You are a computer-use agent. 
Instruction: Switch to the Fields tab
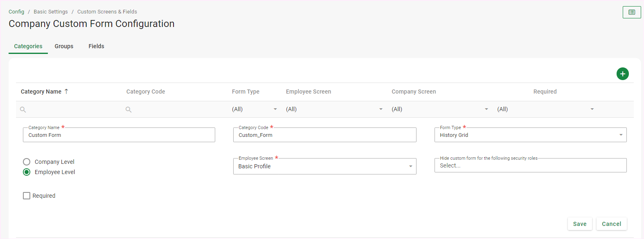point(96,46)
